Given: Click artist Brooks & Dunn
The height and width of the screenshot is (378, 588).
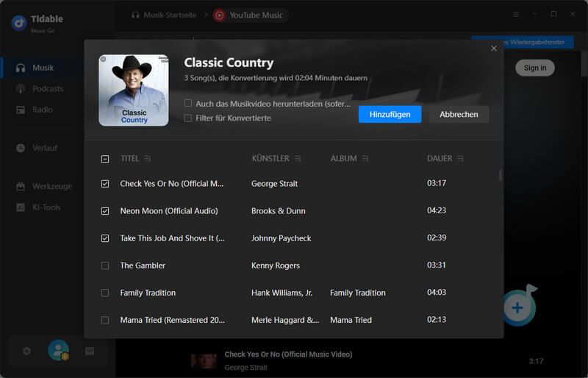Looking at the screenshot, I should [279, 211].
